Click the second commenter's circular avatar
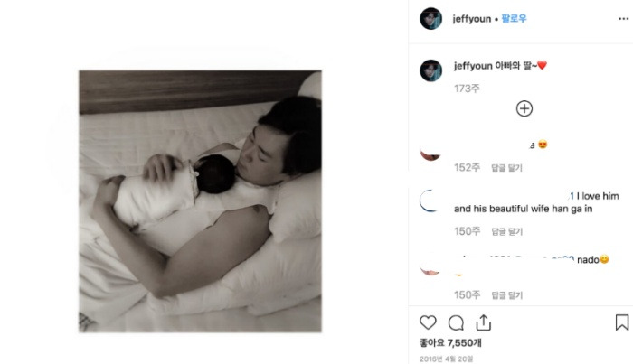The width and height of the screenshot is (633, 364). (x=430, y=201)
